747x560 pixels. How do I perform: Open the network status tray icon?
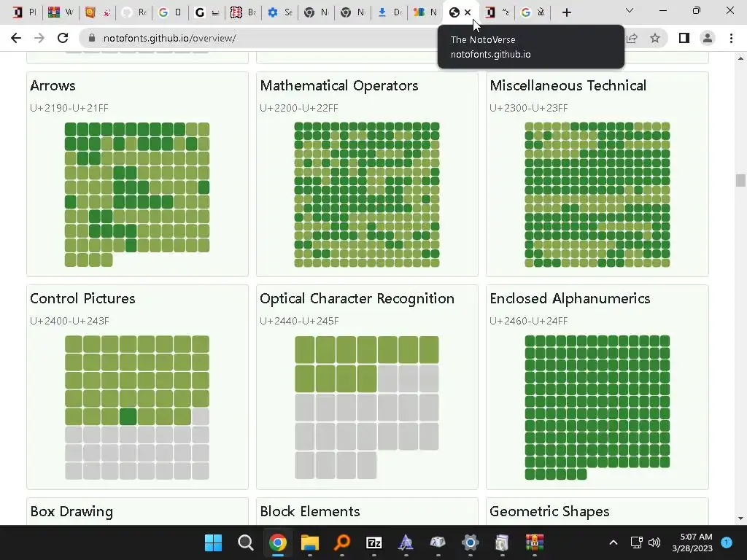[636, 542]
